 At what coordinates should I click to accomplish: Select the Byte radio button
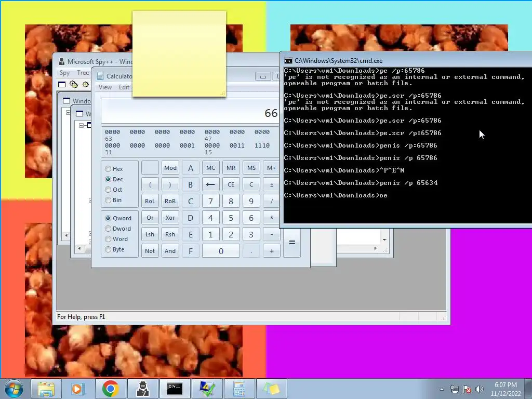[x=108, y=250]
